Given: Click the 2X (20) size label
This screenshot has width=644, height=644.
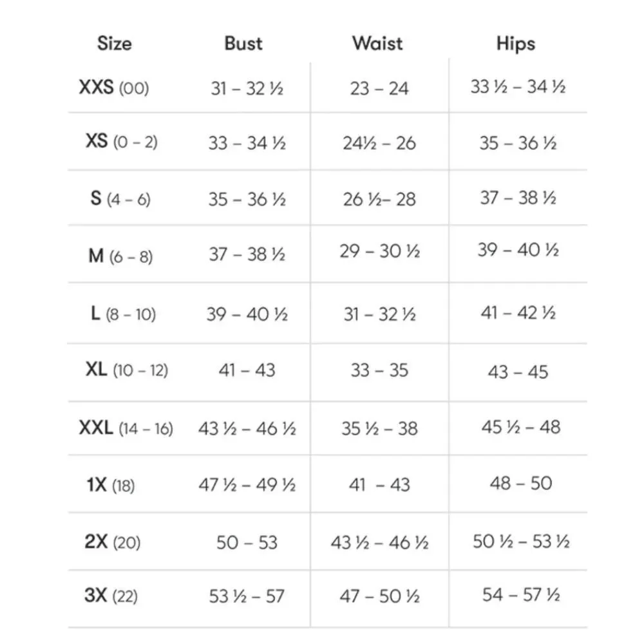Looking at the screenshot, I should (x=112, y=542).
